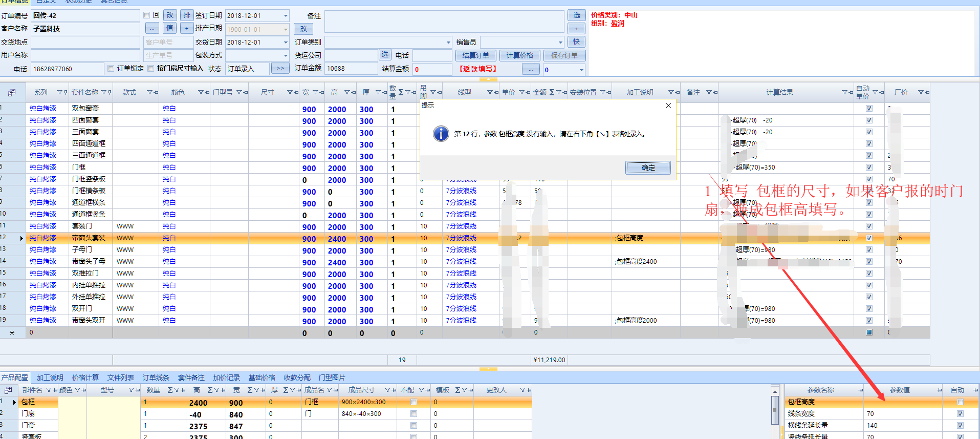Click the grid selector icon in the order table corner
This screenshot has width=980, height=439.
pos(12,93)
